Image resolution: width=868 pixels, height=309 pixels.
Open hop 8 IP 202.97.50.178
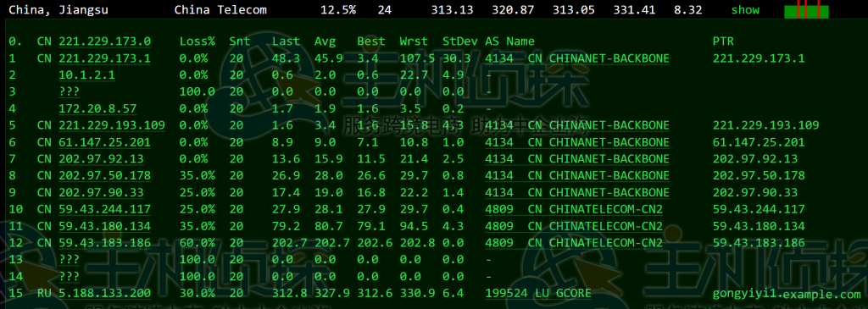click(104, 176)
